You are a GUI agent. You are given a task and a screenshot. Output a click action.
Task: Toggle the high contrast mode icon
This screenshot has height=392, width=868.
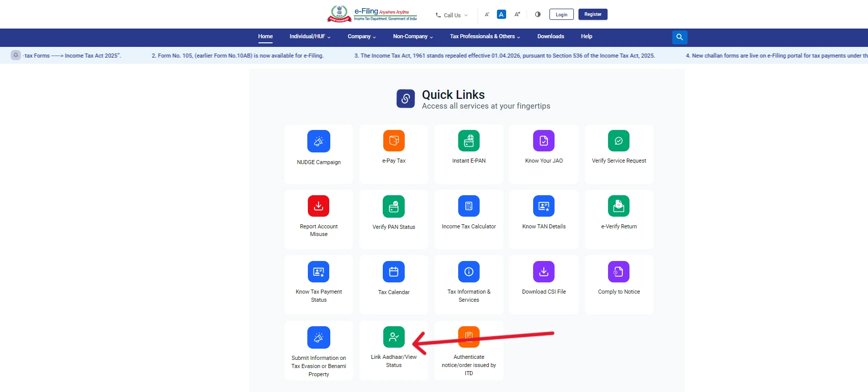point(538,14)
